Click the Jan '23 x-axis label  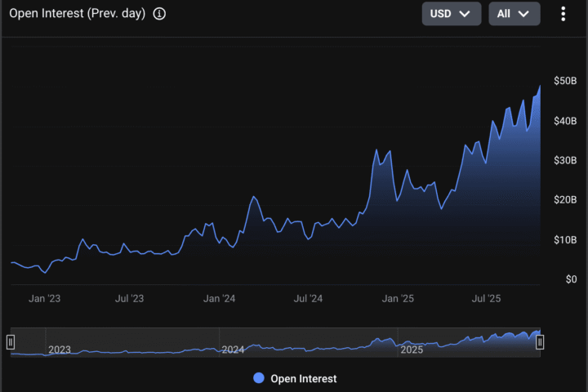pos(44,299)
